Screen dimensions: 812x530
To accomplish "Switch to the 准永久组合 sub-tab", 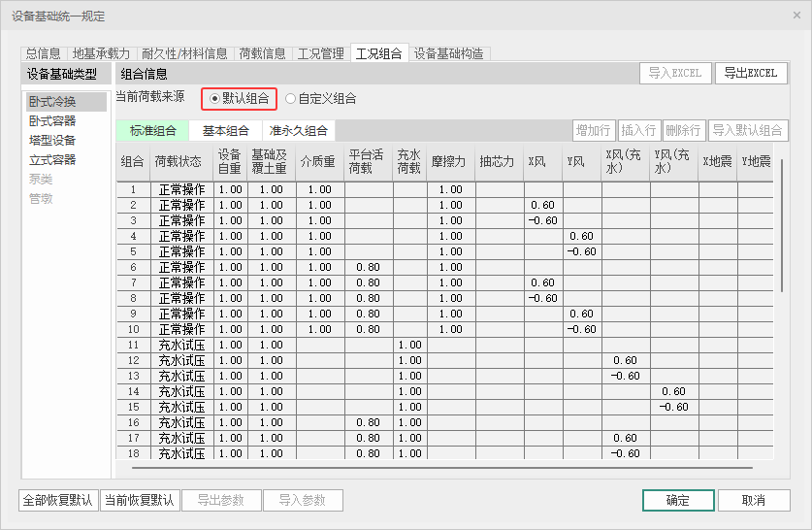I will click(x=299, y=130).
